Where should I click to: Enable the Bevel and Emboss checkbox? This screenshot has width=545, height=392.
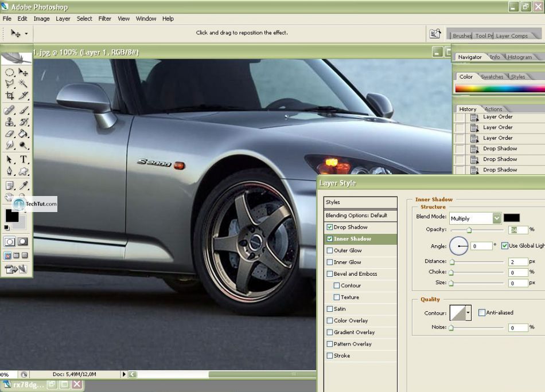[329, 274]
